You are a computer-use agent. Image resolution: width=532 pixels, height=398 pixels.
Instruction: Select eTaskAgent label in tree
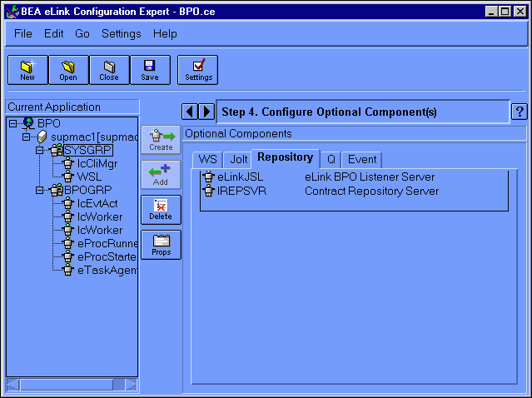pyautogui.click(x=107, y=271)
